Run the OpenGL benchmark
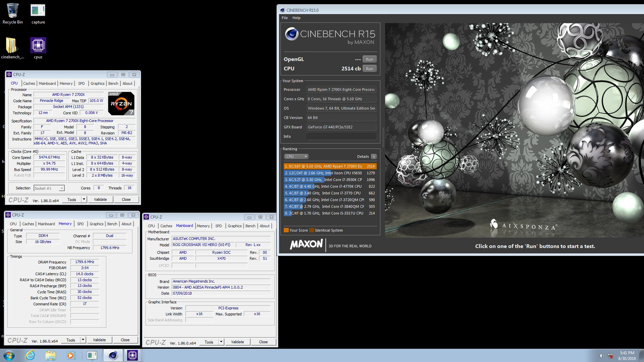The image size is (644, 362). tap(369, 59)
